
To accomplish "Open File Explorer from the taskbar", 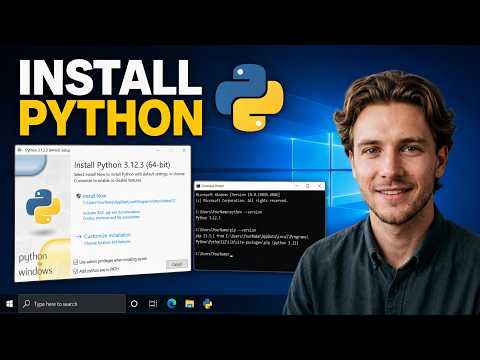I will 189,304.
